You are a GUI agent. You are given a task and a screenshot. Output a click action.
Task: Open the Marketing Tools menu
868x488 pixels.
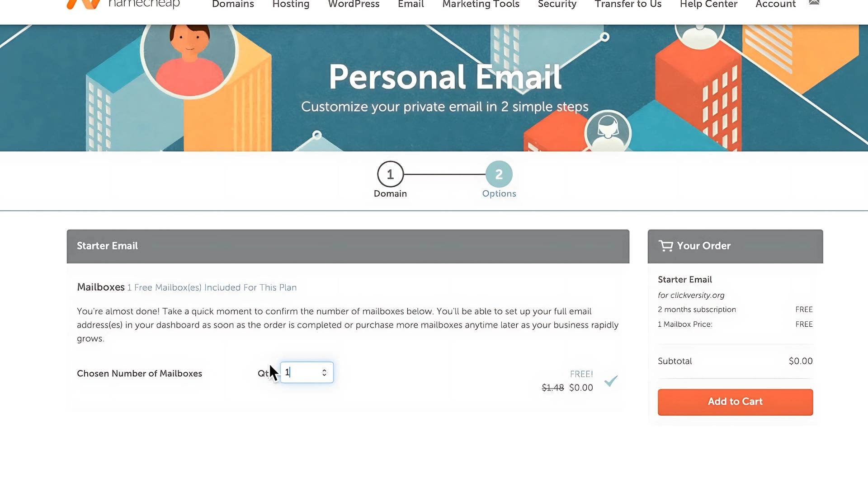(x=481, y=5)
